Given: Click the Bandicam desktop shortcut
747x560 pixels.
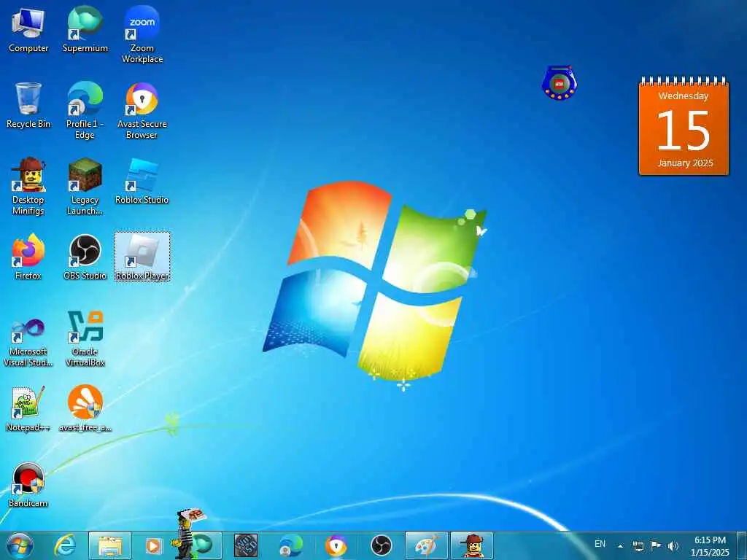Looking at the screenshot, I should (28, 485).
